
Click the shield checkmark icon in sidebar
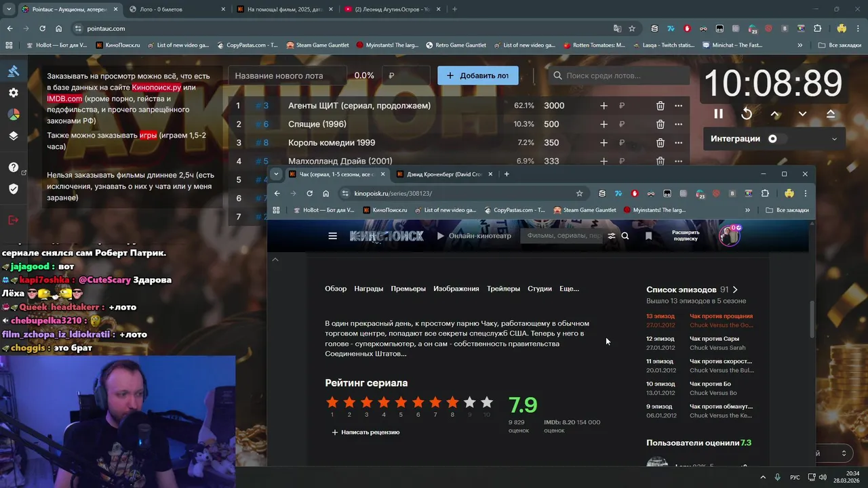pyautogui.click(x=14, y=188)
